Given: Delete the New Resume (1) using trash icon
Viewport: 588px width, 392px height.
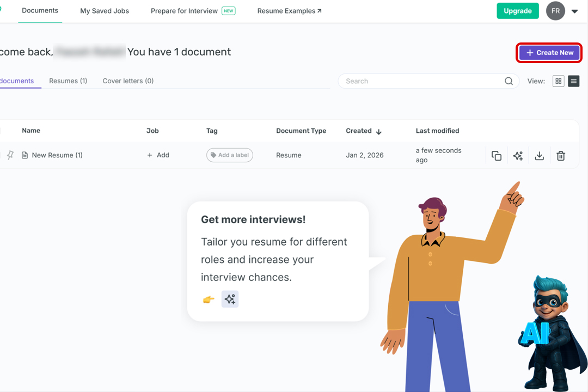Looking at the screenshot, I should click(561, 156).
